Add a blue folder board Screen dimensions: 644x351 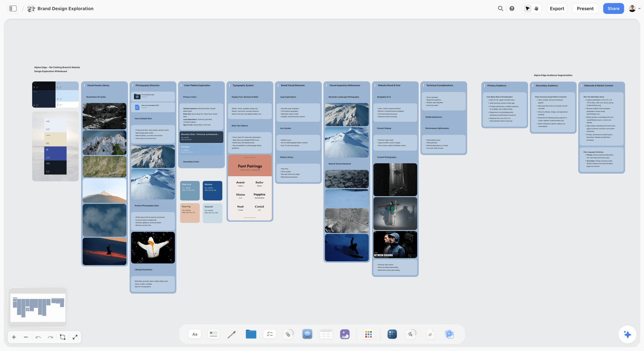(x=251, y=334)
